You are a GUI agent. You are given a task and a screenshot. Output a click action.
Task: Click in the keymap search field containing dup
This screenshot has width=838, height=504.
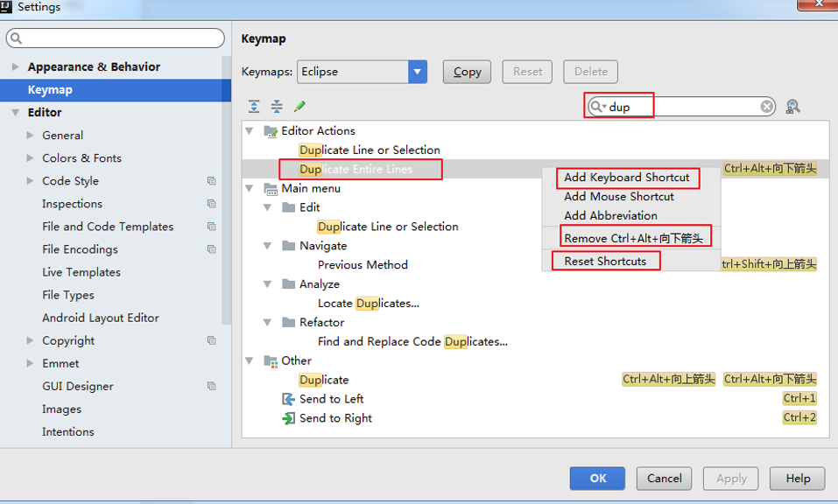681,107
